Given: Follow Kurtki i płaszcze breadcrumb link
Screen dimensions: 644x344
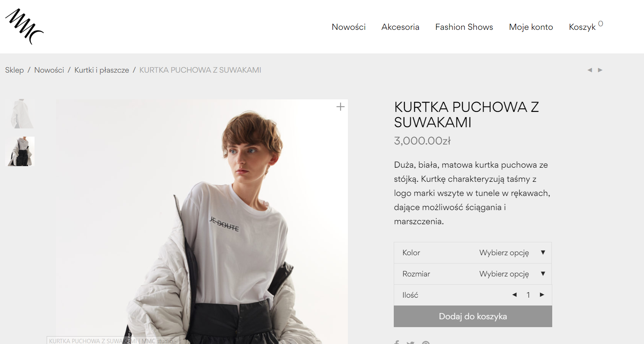Looking at the screenshot, I should tap(102, 70).
